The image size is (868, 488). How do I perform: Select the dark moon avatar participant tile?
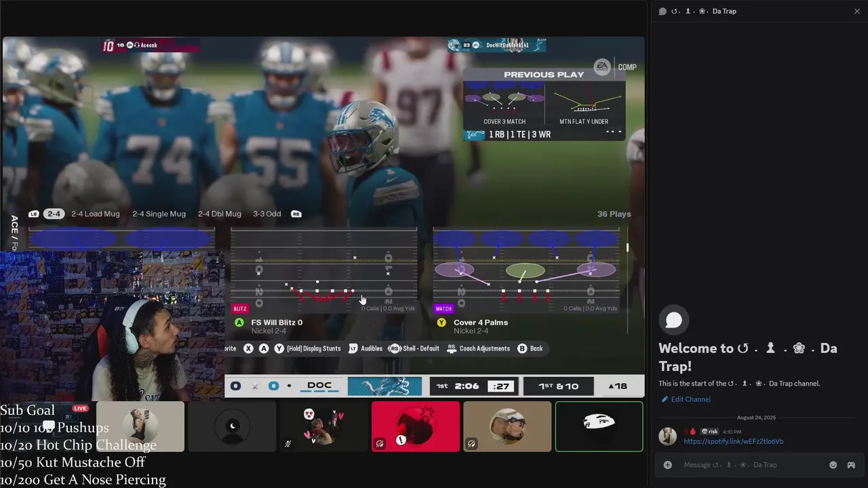tap(232, 426)
